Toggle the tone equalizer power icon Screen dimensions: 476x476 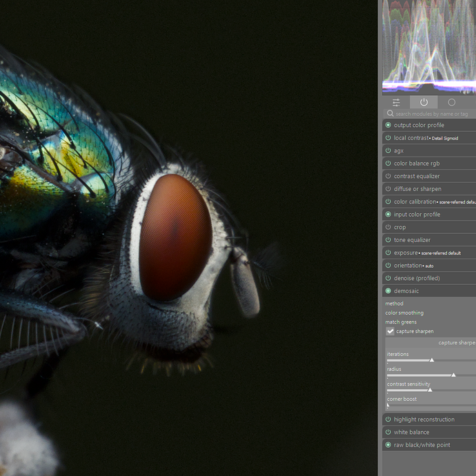(388, 240)
